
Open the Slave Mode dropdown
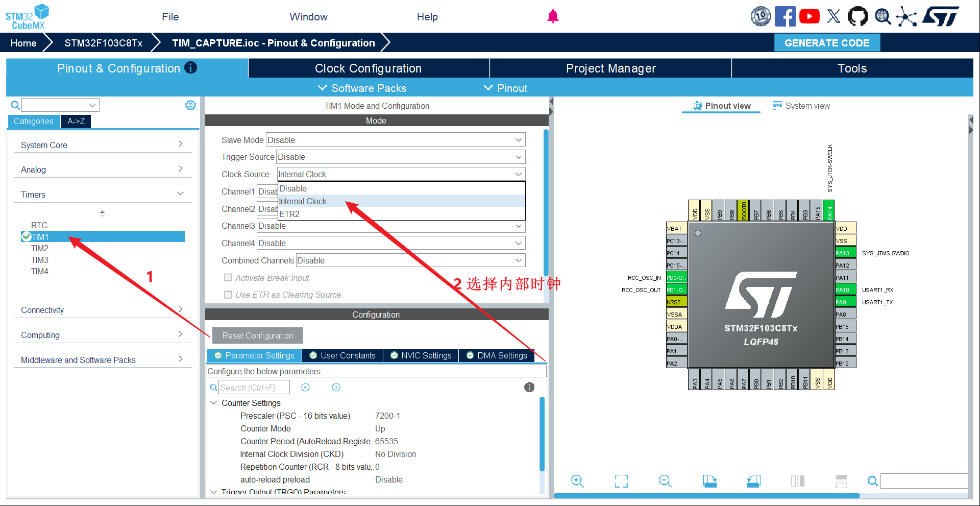pos(396,140)
